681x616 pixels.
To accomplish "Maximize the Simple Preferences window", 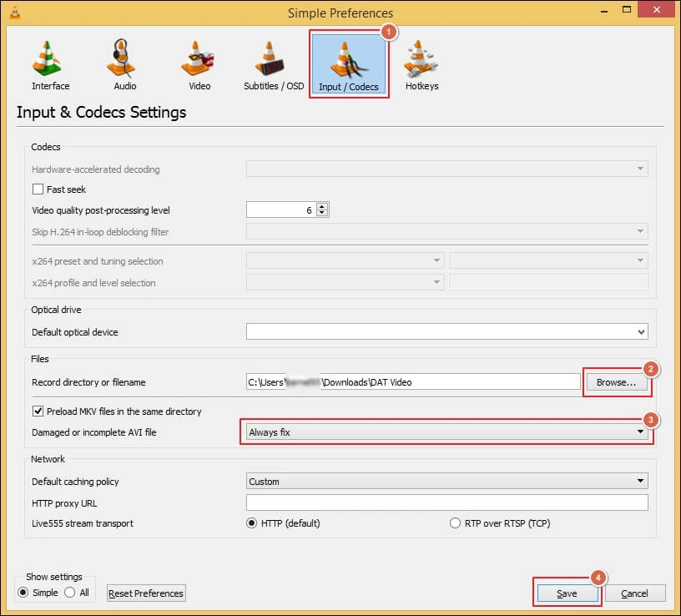I will (627, 9).
